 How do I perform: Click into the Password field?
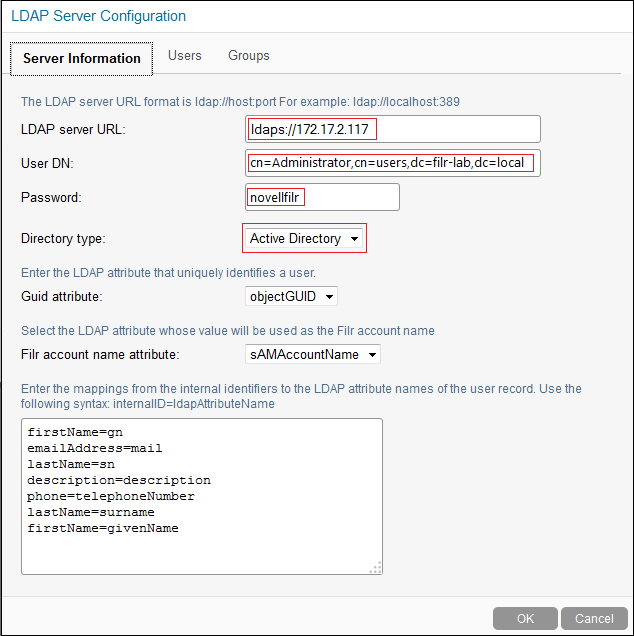(322, 197)
